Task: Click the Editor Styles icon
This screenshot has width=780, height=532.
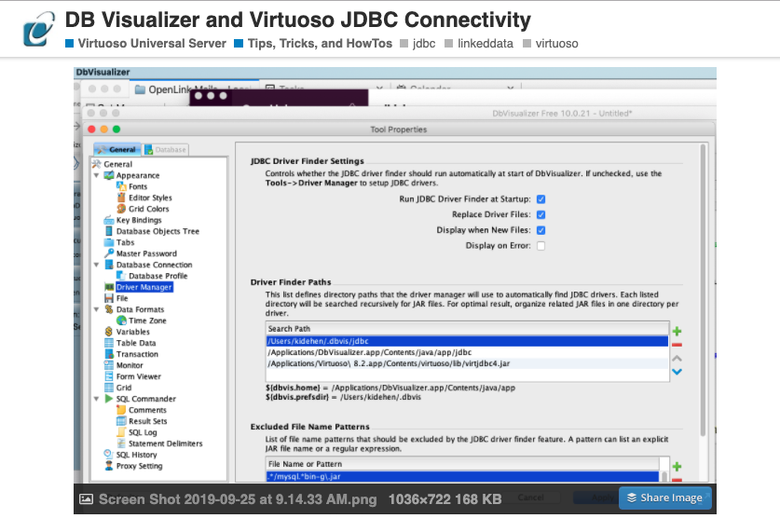Action: click(x=121, y=198)
